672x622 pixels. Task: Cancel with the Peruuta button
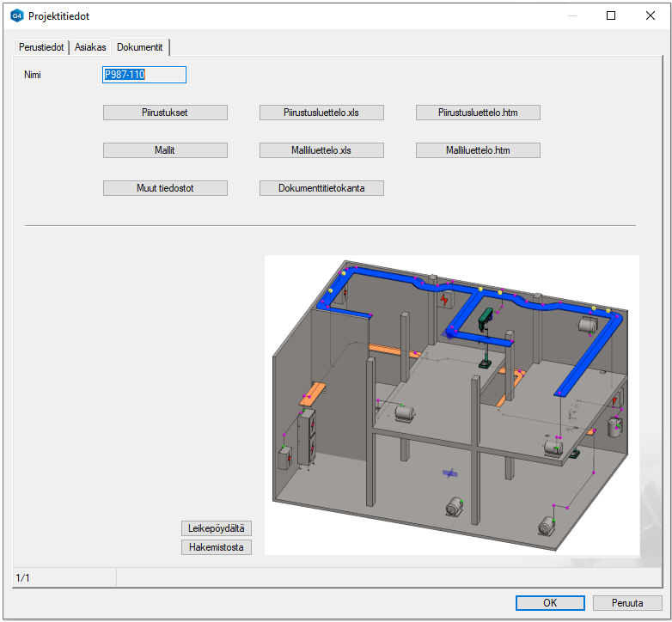(627, 603)
